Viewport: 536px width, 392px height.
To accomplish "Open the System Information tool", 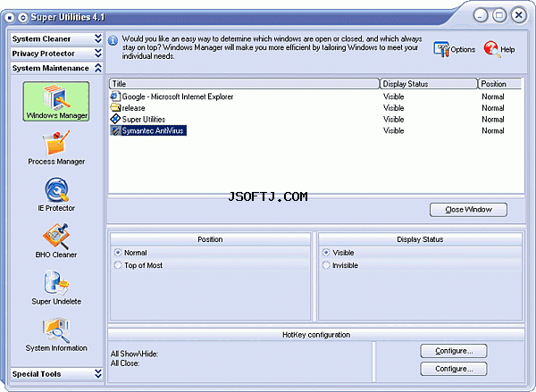I will click(x=56, y=334).
